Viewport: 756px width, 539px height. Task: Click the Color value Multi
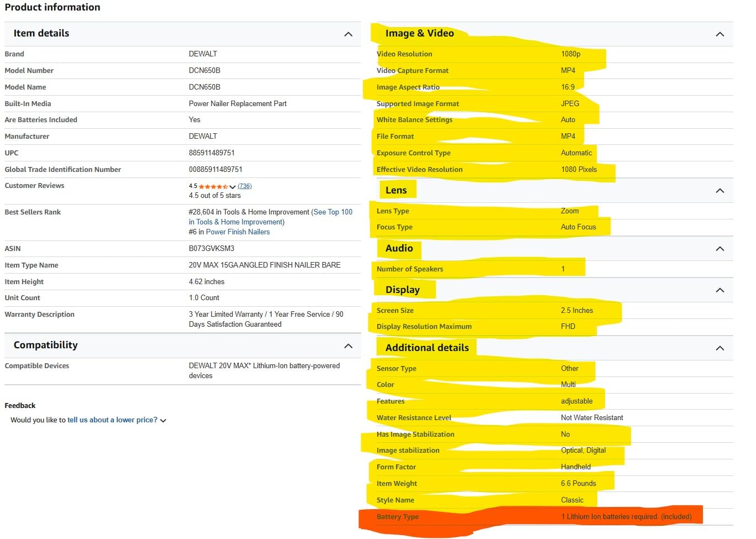[x=568, y=385]
